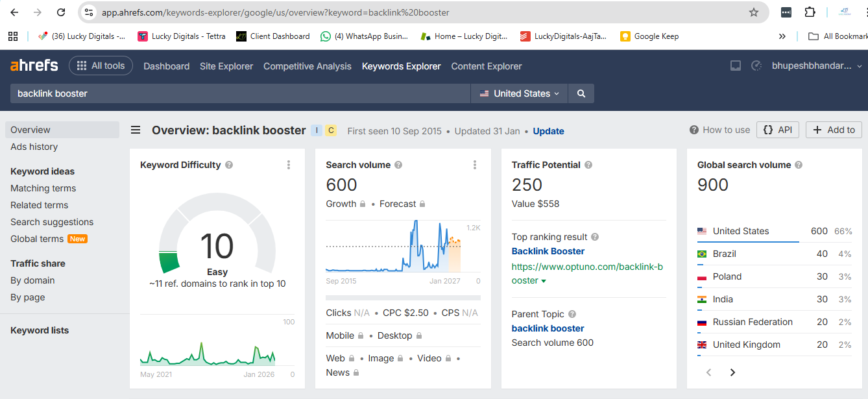The image size is (868, 399).
Task: Open the All tools menu
Action: [101, 66]
